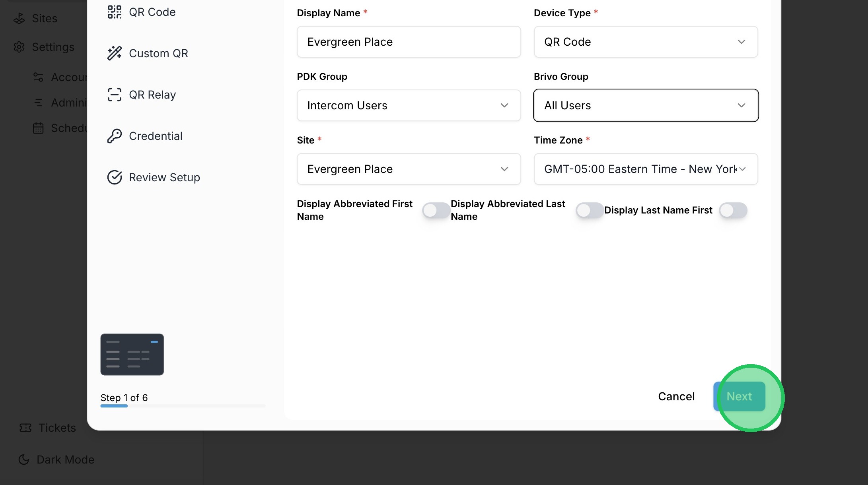Image resolution: width=868 pixels, height=485 pixels.
Task: Click the Tickets icon in sidebar
Action: tap(25, 428)
